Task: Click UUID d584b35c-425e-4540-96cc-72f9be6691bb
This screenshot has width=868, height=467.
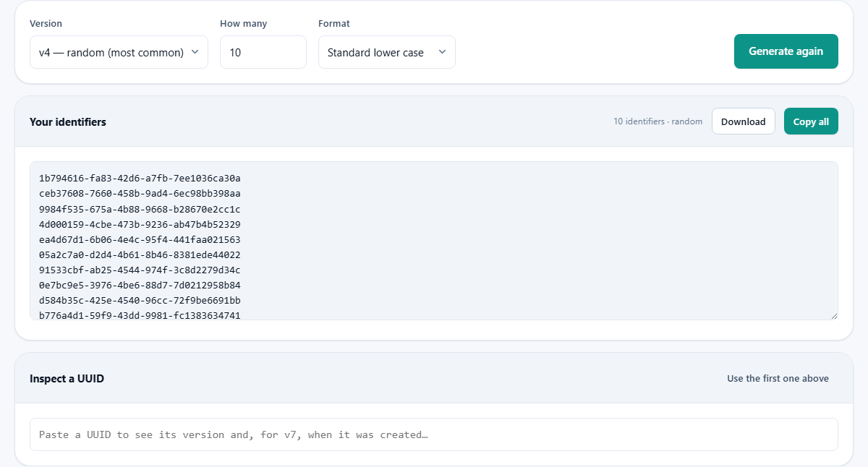Action: (140, 300)
